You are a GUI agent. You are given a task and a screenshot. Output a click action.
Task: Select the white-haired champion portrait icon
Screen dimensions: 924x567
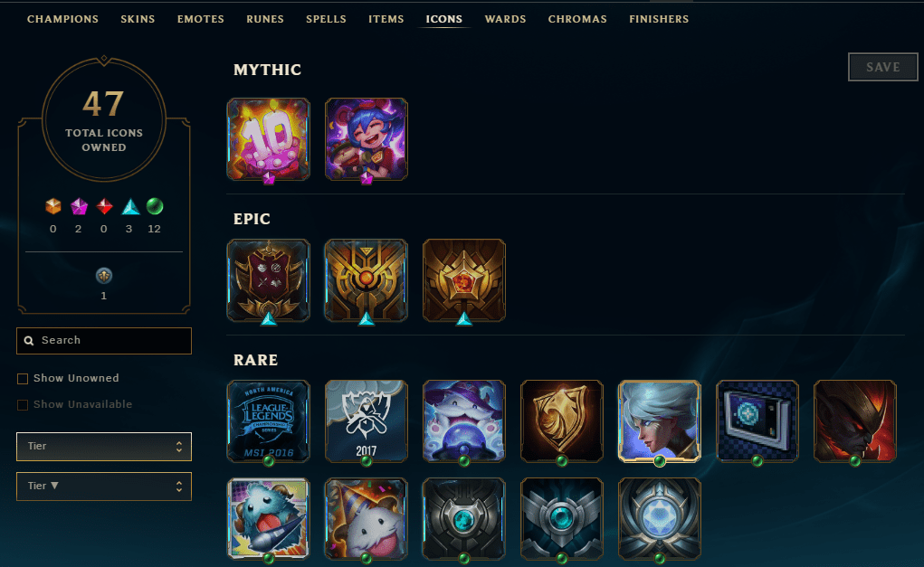click(x=660, y=421)
